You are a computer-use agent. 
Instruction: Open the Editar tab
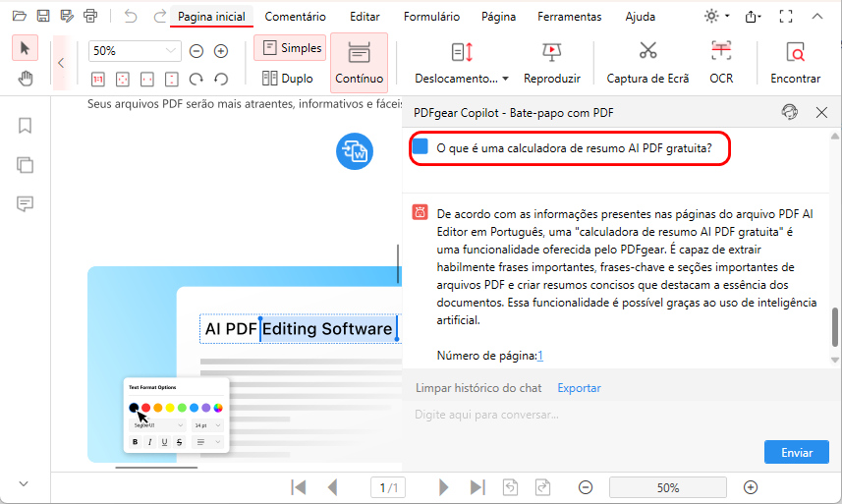click(x=365, y=17)
